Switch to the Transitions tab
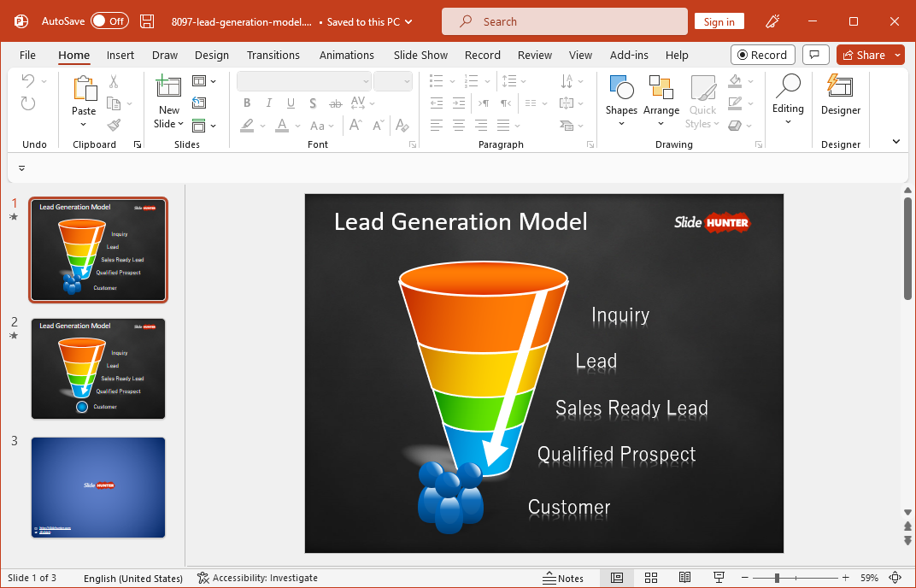This screenshot has width=916, height=588. point(273,55)
